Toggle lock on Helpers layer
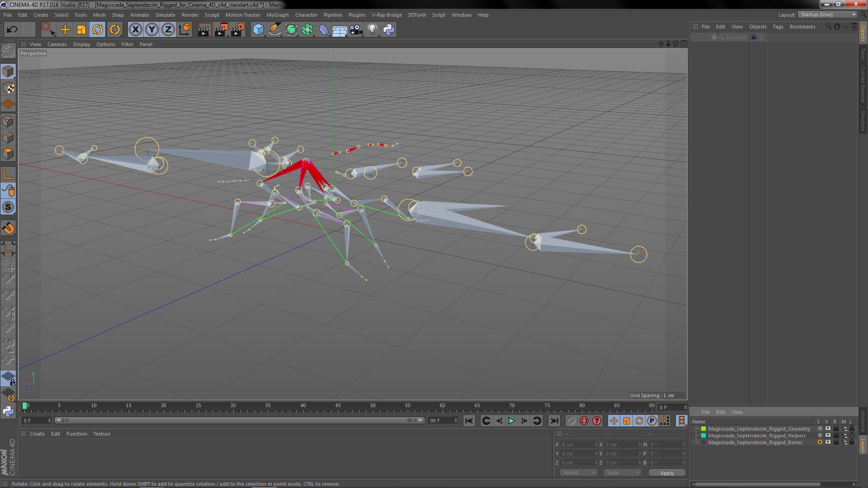 point(852,436)
